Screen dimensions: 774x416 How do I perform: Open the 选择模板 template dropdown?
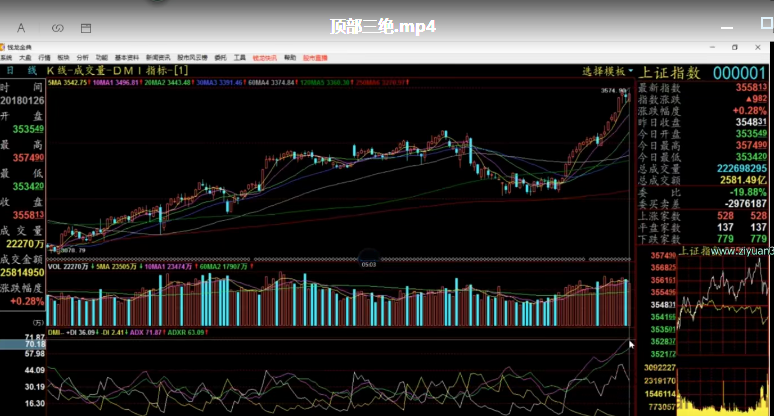(608, 72)
